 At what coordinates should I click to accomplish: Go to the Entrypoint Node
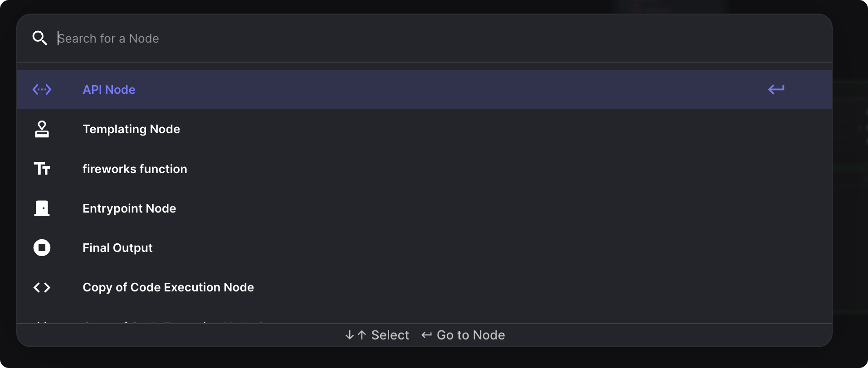coord(129,208)
